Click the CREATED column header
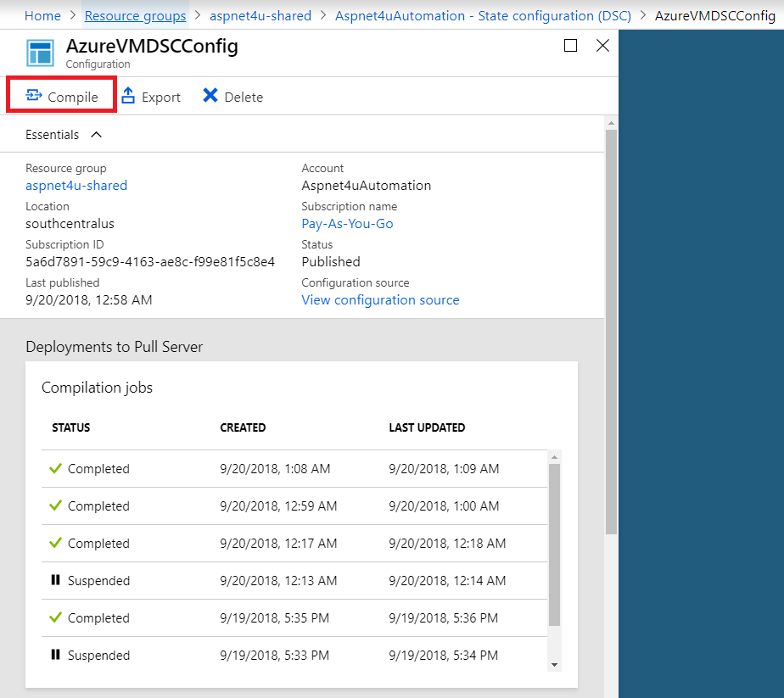784x698 pixels. (x=243, y=427)
